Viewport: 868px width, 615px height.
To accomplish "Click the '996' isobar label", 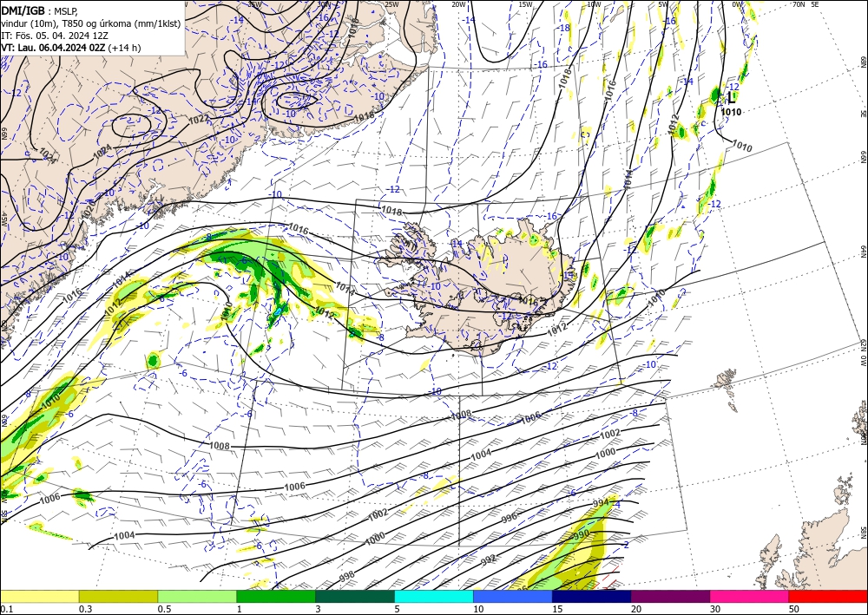I will click(510, 518).
